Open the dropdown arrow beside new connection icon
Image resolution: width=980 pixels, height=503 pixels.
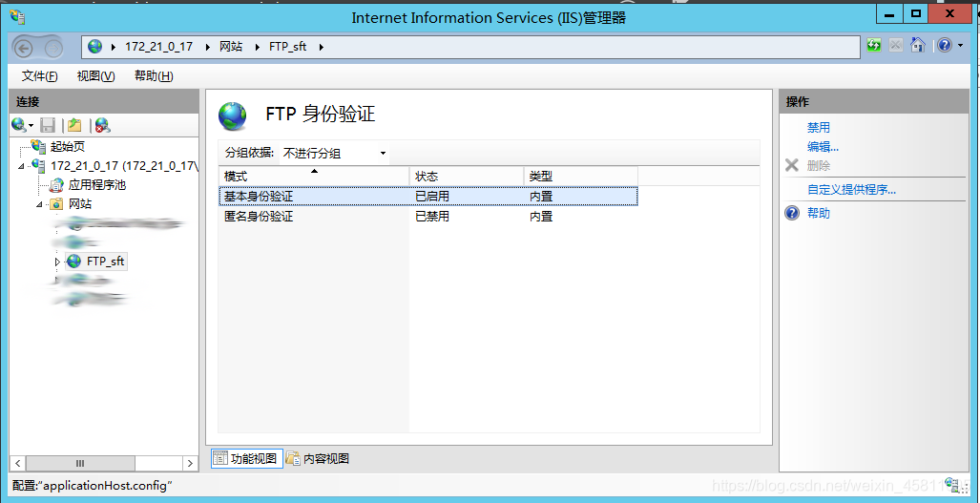click(31, 126)
